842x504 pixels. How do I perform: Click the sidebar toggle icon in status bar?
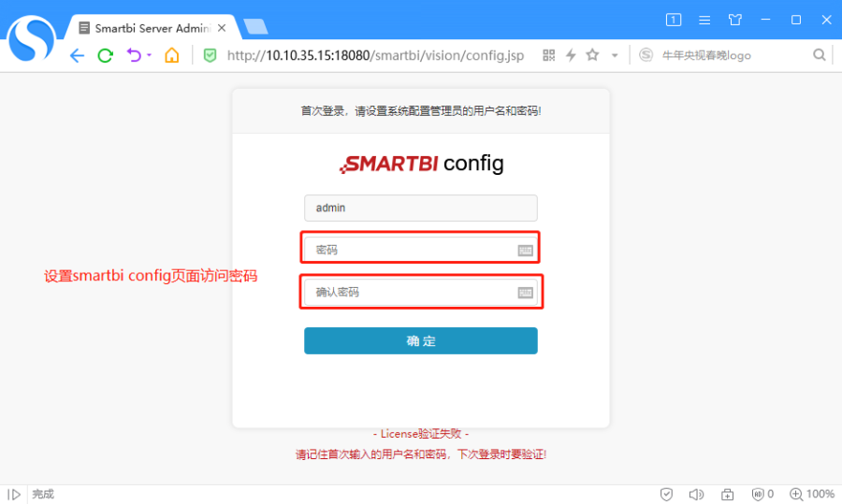pos(14,495)
